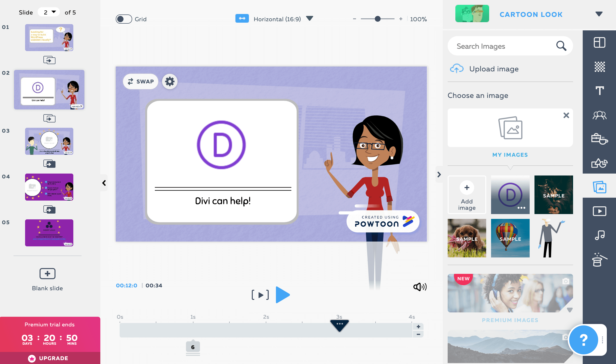Click the SWAP character button
616x364 pixels.
(140, 81)
